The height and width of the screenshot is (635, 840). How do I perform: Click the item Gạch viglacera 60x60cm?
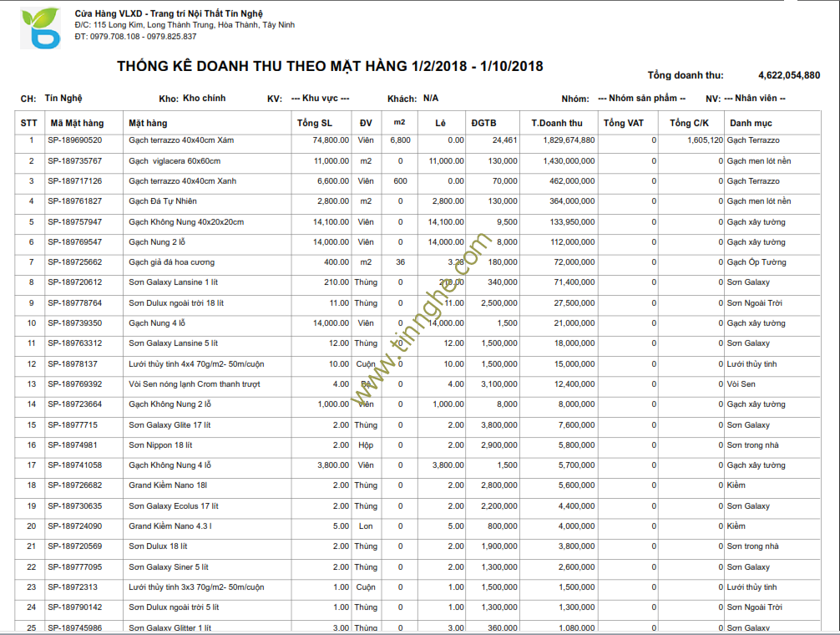[175, 160]
